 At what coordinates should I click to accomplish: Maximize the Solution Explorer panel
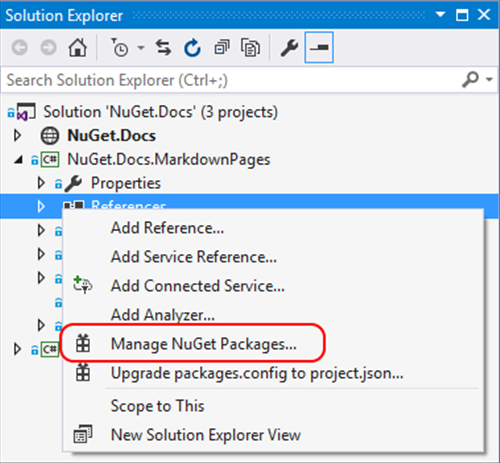pyautogui.click(x=462, y=15)
